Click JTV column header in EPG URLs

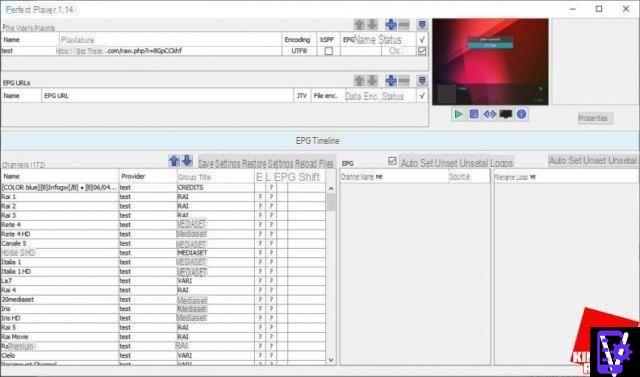(x=302, y=96)
